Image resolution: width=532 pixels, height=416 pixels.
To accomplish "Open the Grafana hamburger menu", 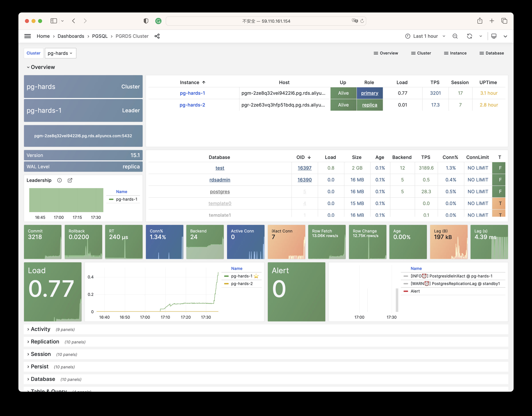I will click(27, 36).
